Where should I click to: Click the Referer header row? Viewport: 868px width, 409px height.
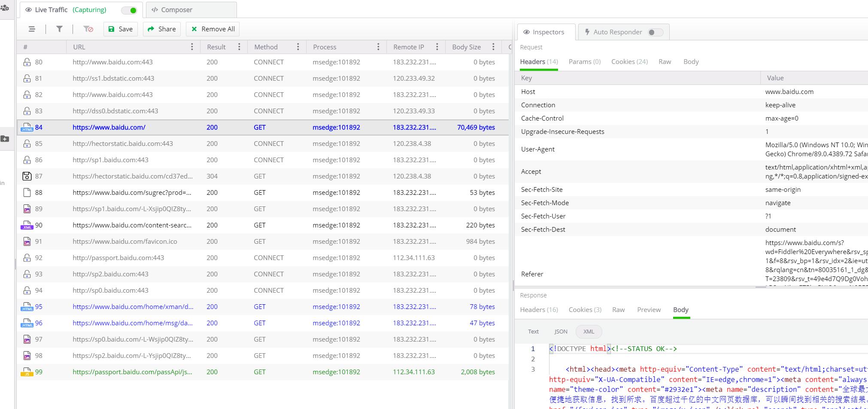pos(692,261)
